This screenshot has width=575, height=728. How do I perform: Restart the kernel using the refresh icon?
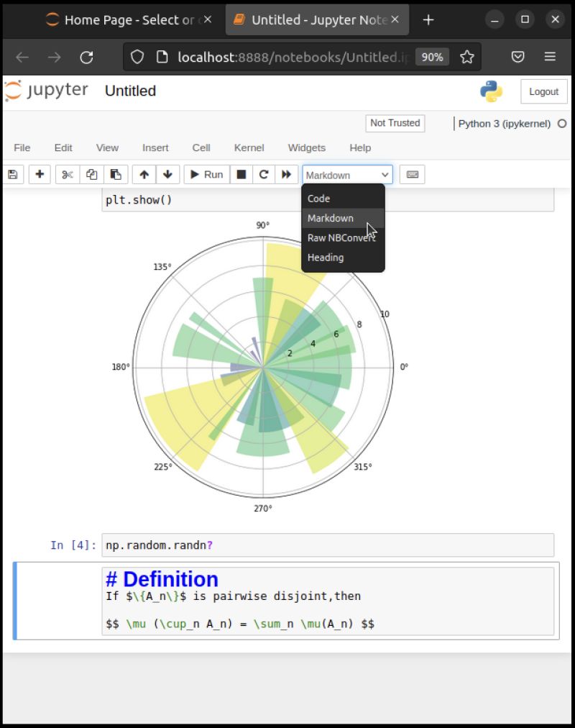pyautogui.click(x=263, y=174)
